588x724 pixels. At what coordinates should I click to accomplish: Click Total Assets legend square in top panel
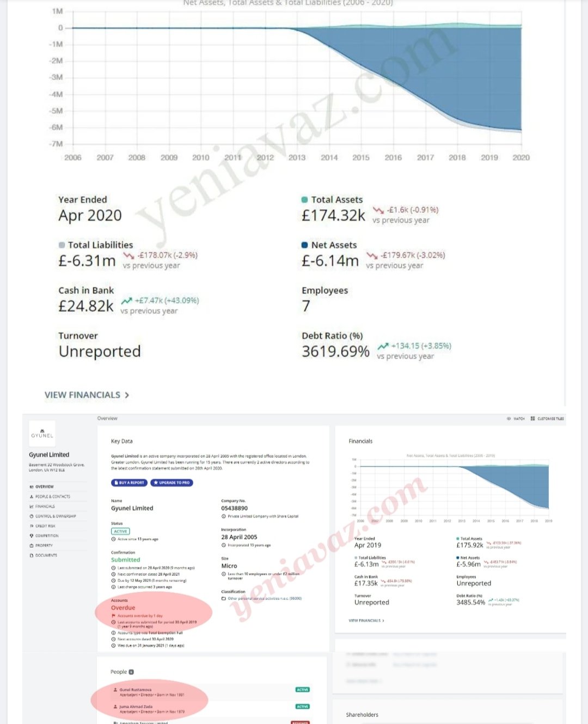(x=305, y=200)
